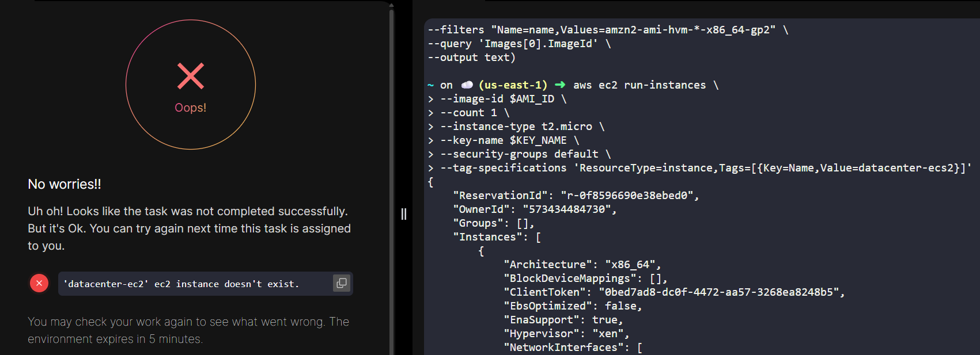Click the cloud icon in the terminal prompt

pos(467,85)
